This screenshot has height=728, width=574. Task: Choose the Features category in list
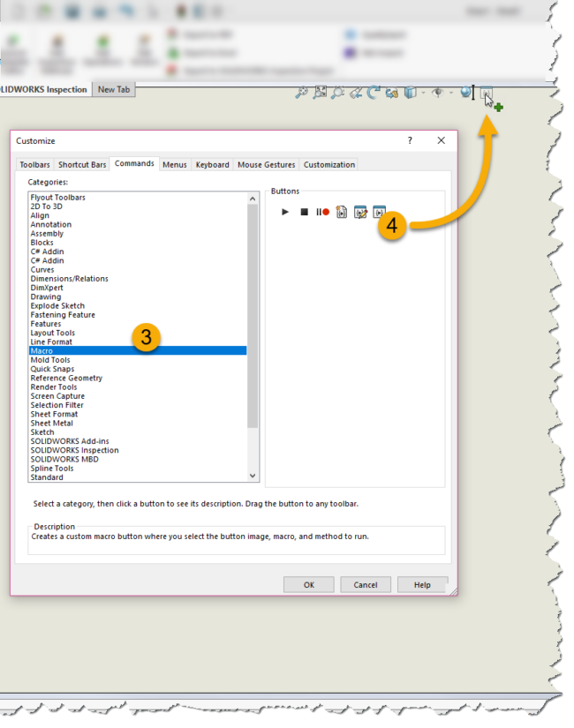[46, 324]
